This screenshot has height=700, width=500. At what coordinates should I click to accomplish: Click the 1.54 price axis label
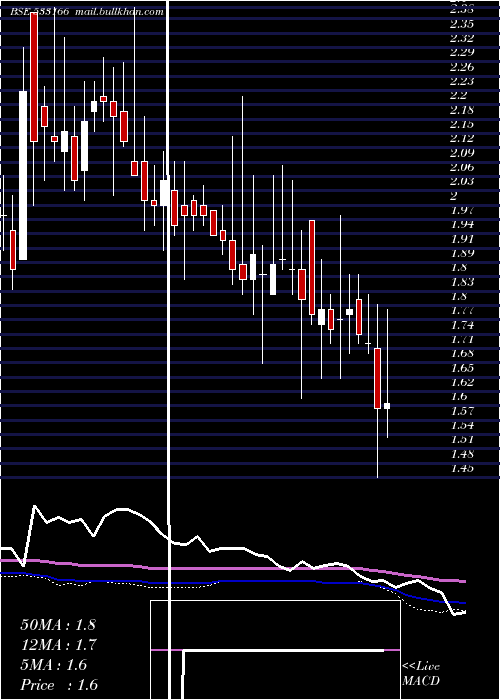[462, 425]
